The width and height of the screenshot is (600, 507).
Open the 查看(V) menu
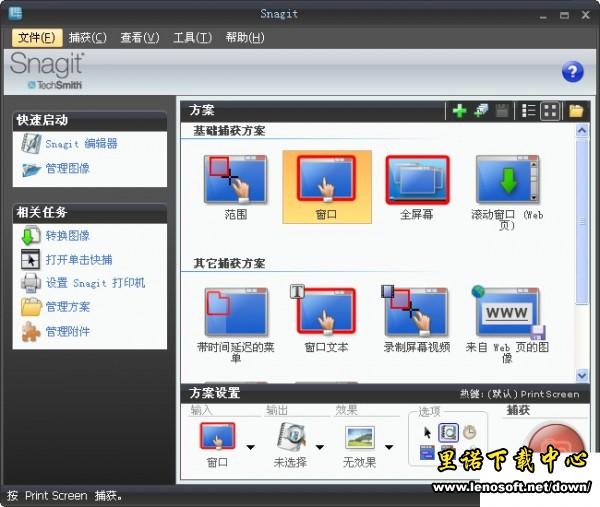140,37
